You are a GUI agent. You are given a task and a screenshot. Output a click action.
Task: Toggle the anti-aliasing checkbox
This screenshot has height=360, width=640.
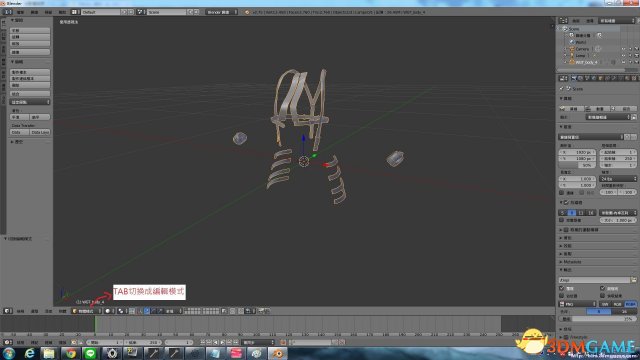point(567,202)
